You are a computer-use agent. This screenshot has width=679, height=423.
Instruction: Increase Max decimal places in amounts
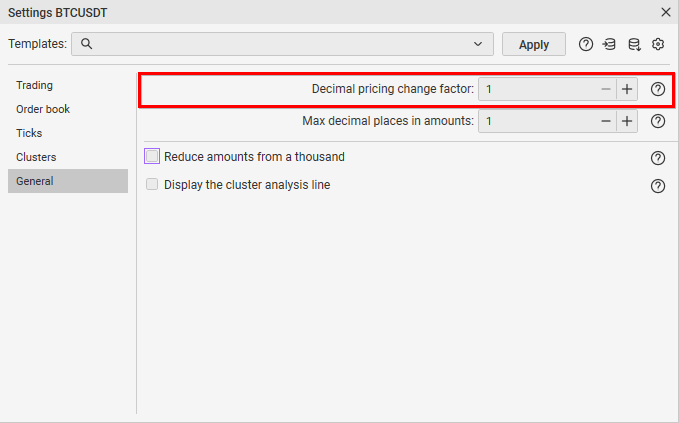tap(627, 121)
